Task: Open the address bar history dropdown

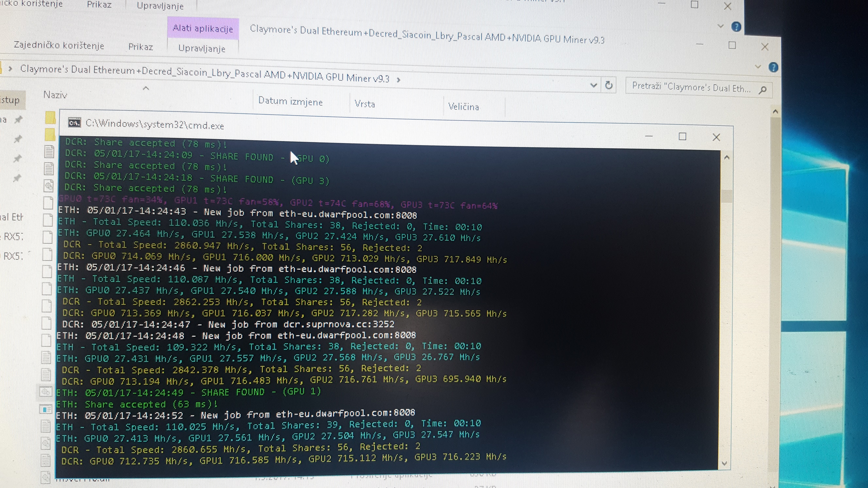Action: 594,85
